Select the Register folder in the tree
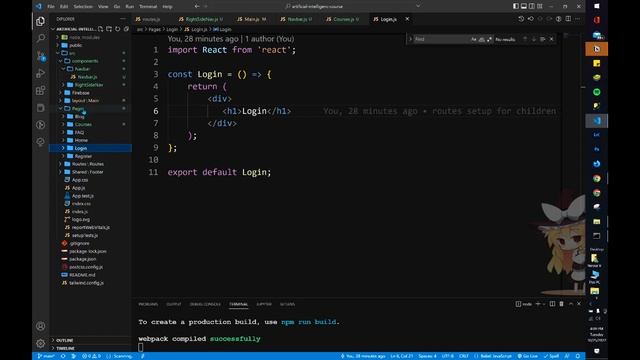This screenshot has width=640, height=360. tap(83, 156)
